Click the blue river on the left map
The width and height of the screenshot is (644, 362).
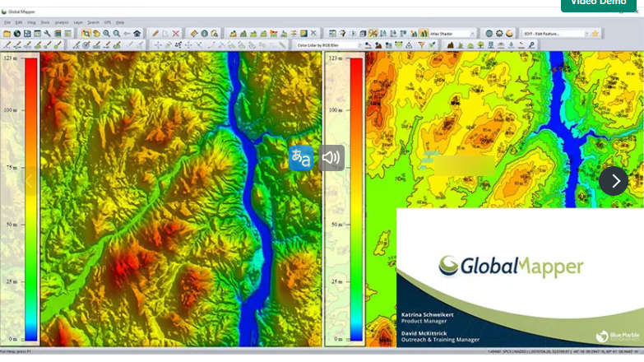pyautogui.click(x=250, y=173)
